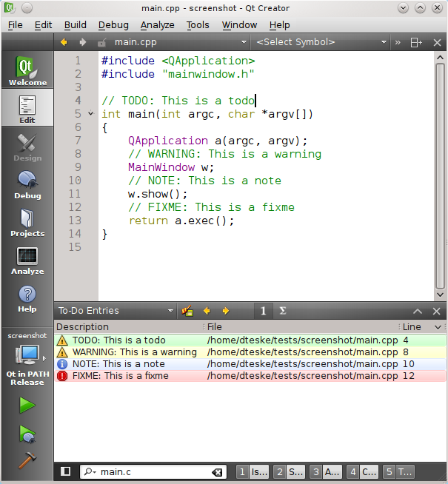Click the round pin button in title bar
448x484 pixels.
point(27,8)
